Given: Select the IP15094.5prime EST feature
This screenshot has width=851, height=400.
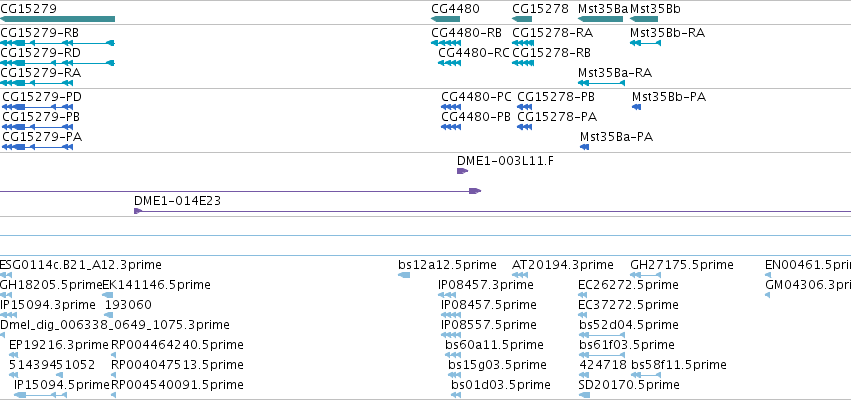Looking at the screenshot, I should tap(40, 395).
